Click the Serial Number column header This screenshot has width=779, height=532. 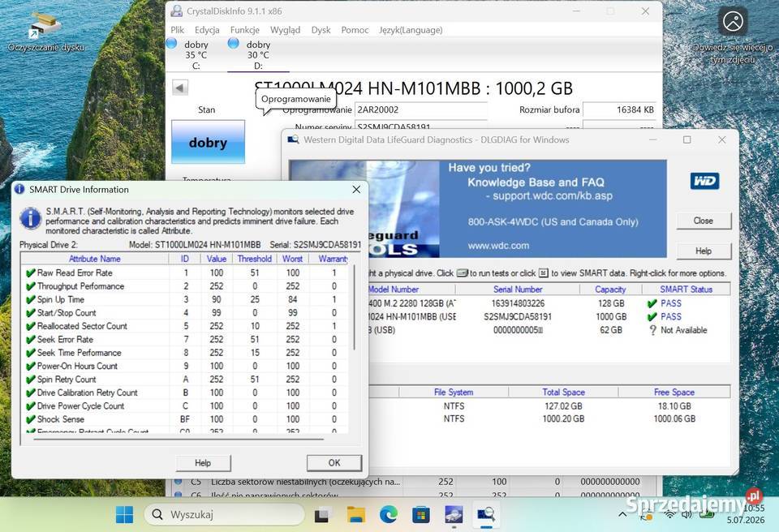(518, 289)
